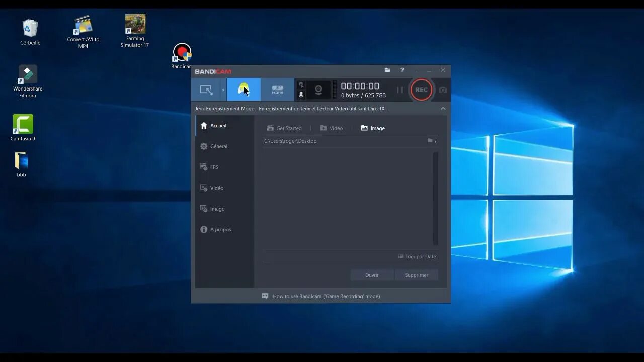Select the Convert AVI to MP4 desktop icon
644x362 pixels.
pos(83,32)
